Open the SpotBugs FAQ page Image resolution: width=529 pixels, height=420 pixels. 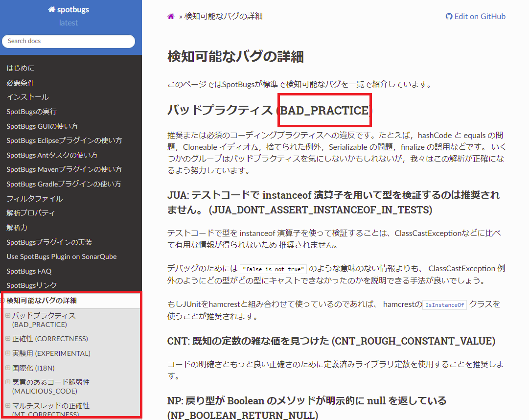pyautogui.click(x=29, y=271)
